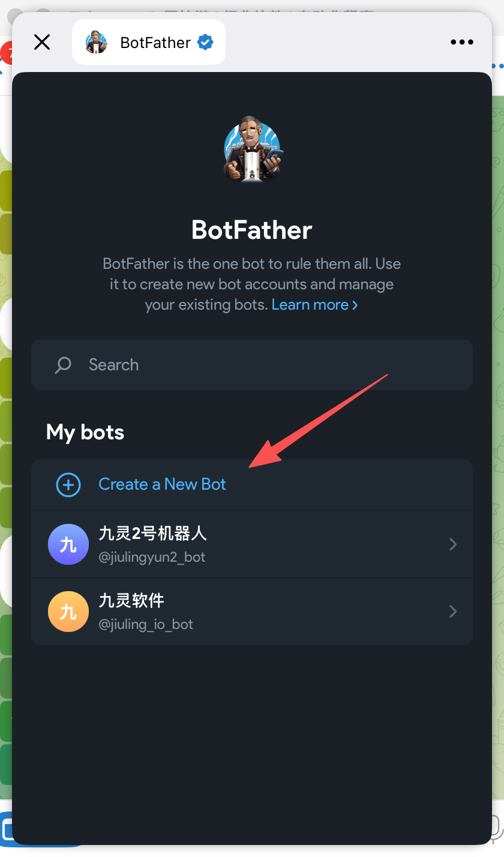The image size is (504, 857).
Task: Click the blue verified badge next to BotFather
Action: [x=205, y=42]
